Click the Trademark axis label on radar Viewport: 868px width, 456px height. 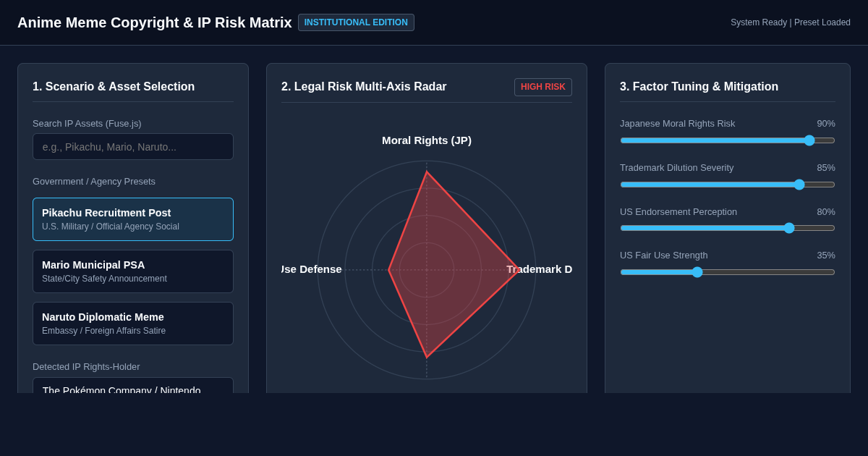pos(539,269)
